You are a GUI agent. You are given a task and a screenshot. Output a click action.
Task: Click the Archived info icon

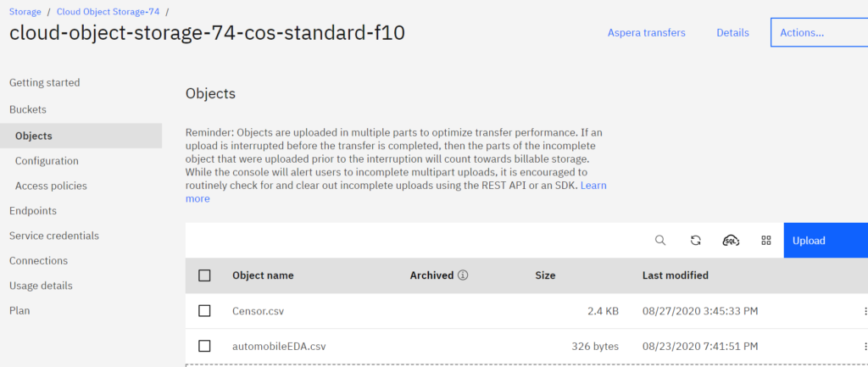point(464,275)
